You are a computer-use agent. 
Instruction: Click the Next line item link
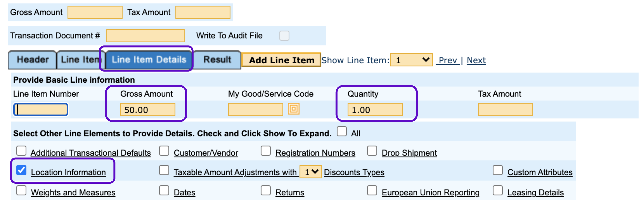coord(476,60)
